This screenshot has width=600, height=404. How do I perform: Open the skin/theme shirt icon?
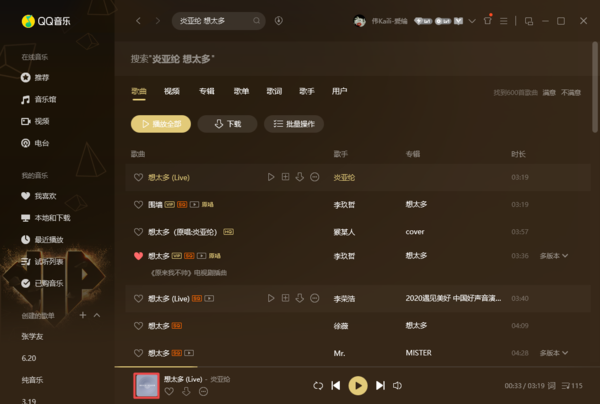(x=488, y=21)
